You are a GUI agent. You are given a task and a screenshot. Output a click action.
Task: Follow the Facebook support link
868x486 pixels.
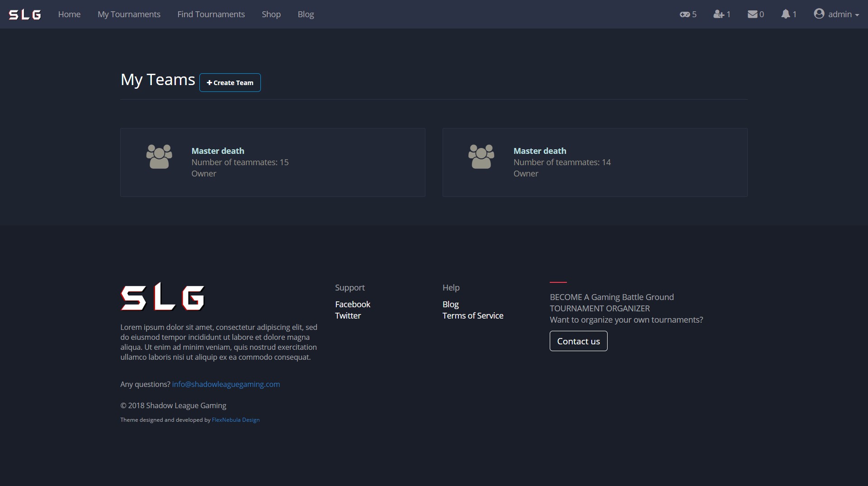point(353,305)
